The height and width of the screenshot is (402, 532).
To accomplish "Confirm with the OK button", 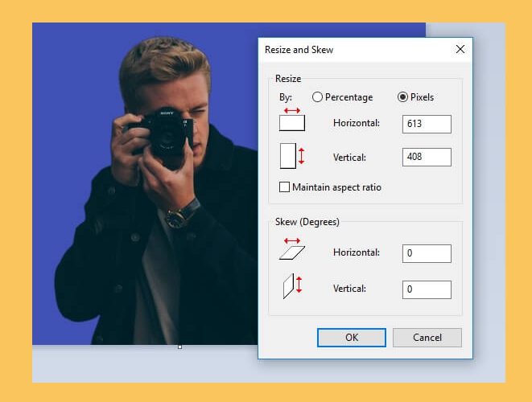I will coord(352,338).
